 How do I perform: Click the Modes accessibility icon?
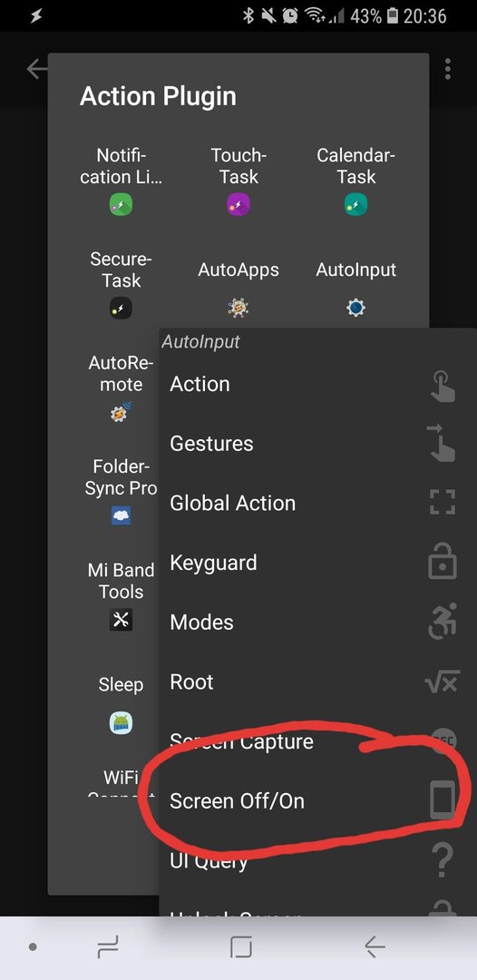(x=442, y=621)
